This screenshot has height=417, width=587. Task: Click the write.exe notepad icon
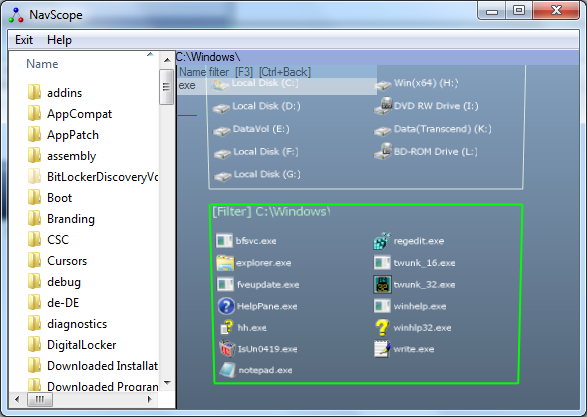(x=382, y=349)
